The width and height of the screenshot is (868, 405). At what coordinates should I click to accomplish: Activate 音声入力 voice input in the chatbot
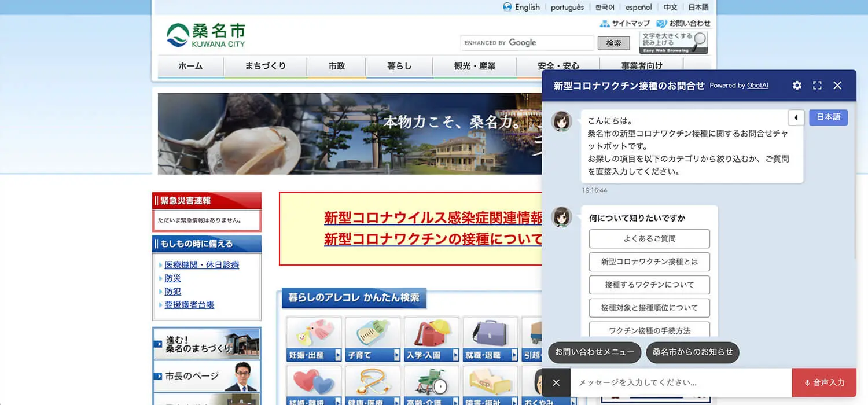(x=825, y=382)
